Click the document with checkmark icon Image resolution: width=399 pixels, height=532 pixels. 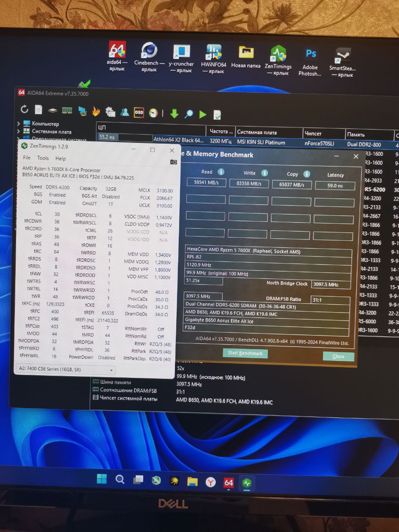coord(217,115)
